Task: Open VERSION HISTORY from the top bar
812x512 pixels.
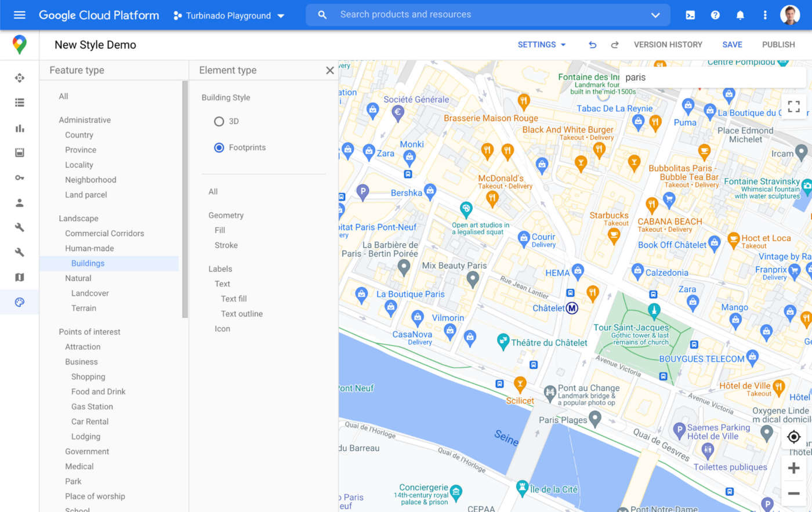Action: pyautogui.click(x=668, y=45)
